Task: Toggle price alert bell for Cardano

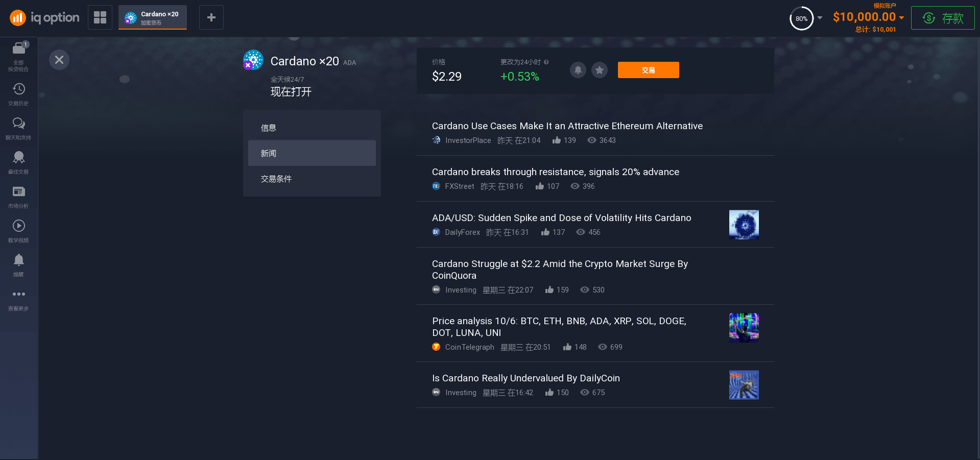Action: [x=578, y=70]
